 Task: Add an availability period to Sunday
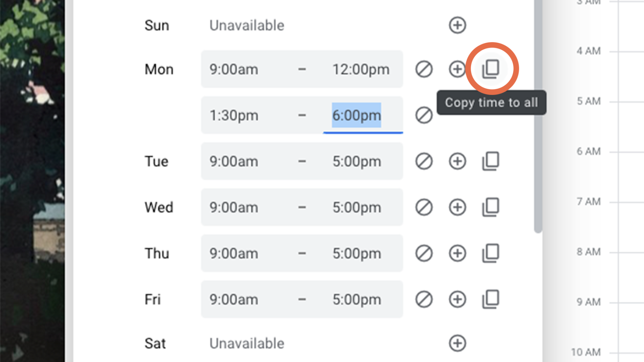(x=457, y=25)
